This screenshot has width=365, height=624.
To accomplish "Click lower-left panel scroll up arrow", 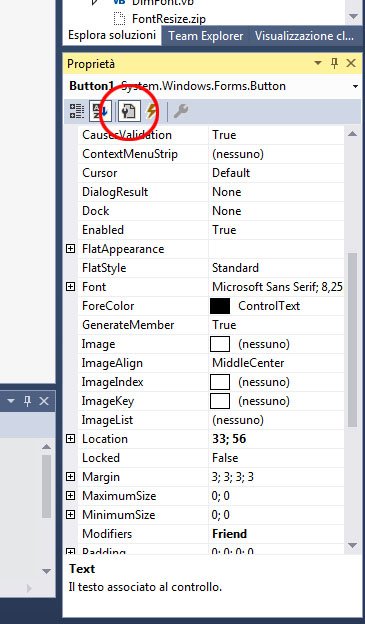I will [47, 447].
